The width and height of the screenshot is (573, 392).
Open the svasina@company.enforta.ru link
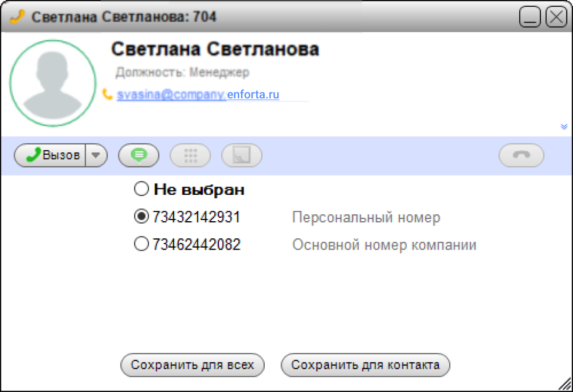(198, 94)
